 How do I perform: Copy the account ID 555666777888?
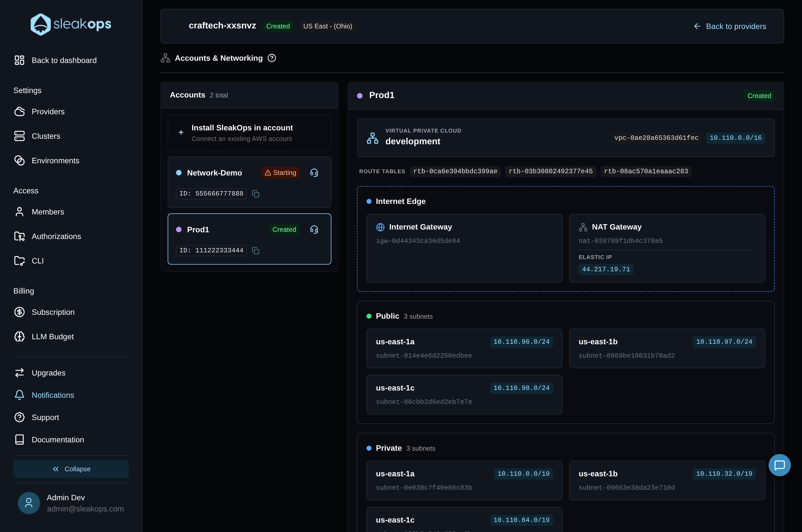(x=256, y=194)
